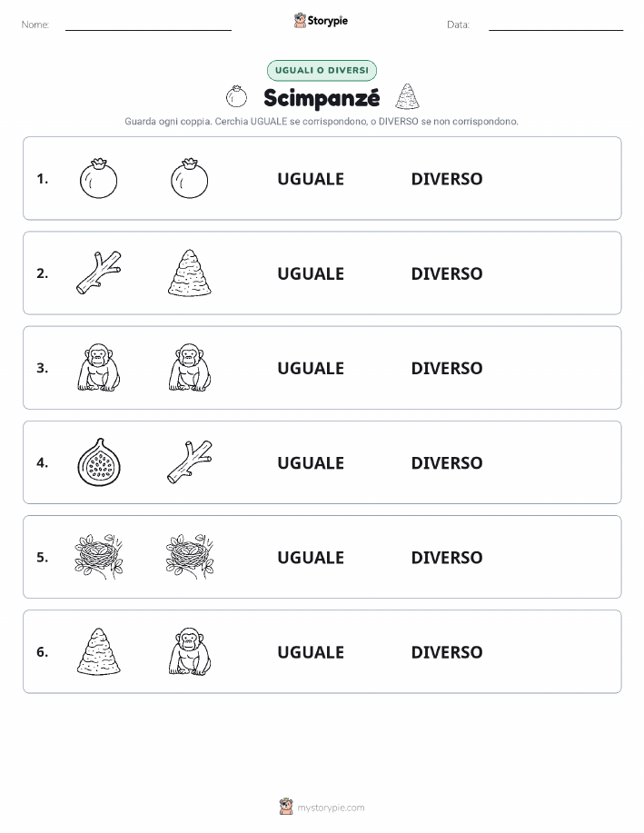Click the fig fruit in row 4
Screen dimensions: 644x833
[x=99, y=462]
